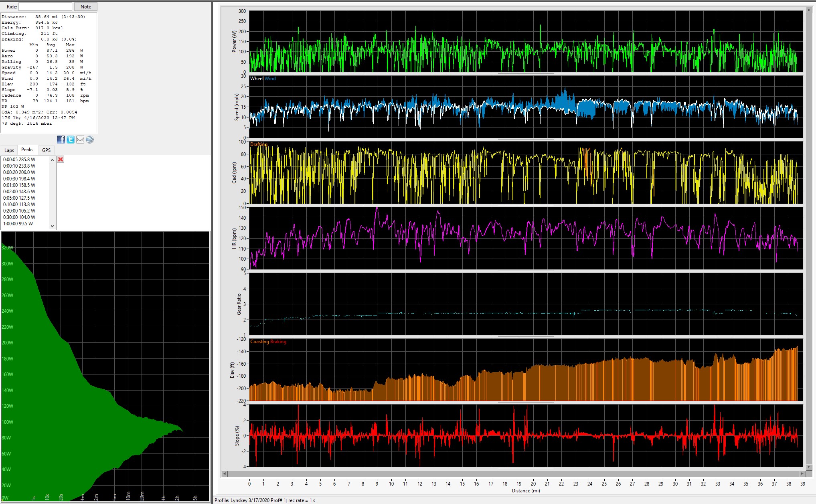Click the Peaks list scroll-down arrow
The width and height of the screenshot is (816, 504).
pos(52,226)
